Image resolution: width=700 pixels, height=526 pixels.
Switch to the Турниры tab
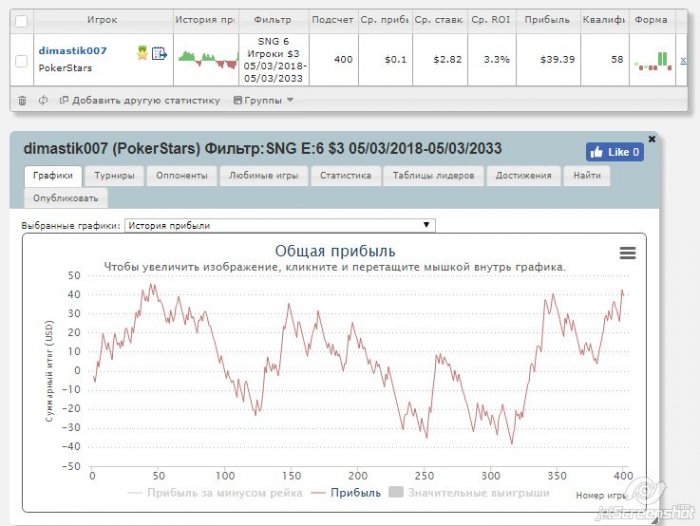pyautogui.click(x=114, y=175)
